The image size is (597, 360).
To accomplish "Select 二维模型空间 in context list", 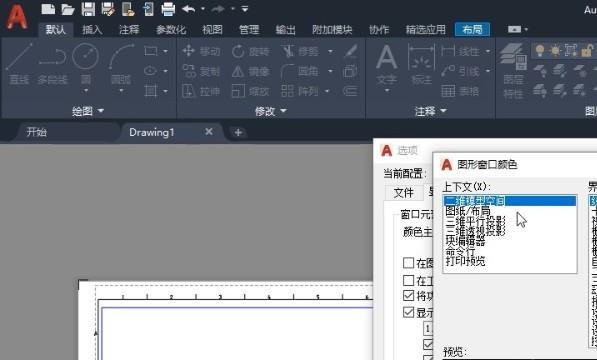I will click(x=510, y=201).
